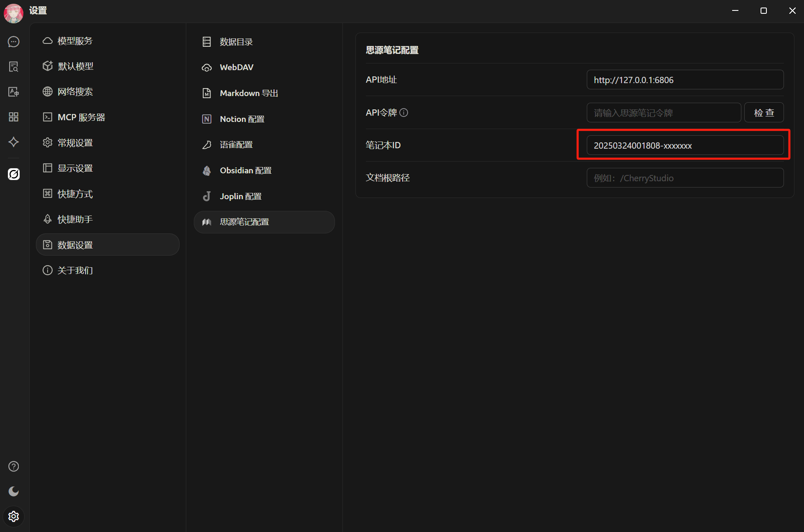This screenshot has width=804, height=532.
Task: Open the knowledge base sidebar icon
Action: coord(14,67)
